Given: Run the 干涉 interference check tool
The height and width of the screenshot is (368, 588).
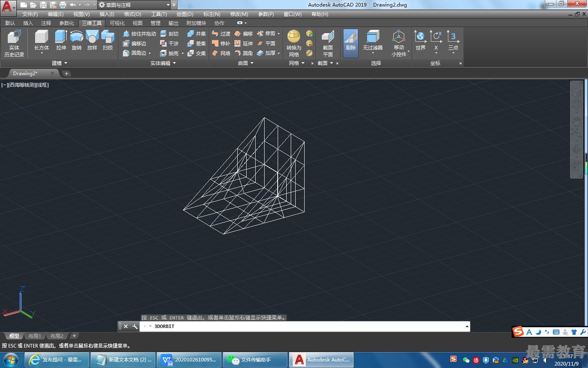Looking at the screenshot, I should [x=169, y=43].
